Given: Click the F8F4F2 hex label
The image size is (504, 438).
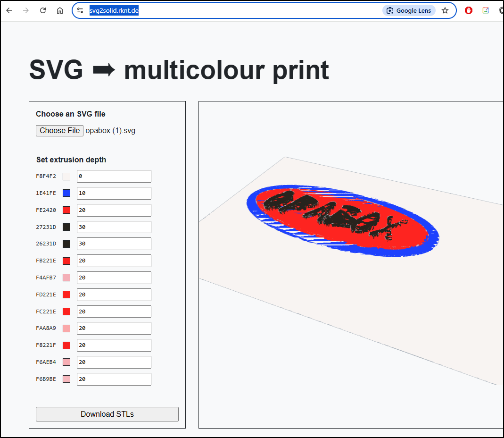Looking at the screenshot, I should tap(46, 177).
